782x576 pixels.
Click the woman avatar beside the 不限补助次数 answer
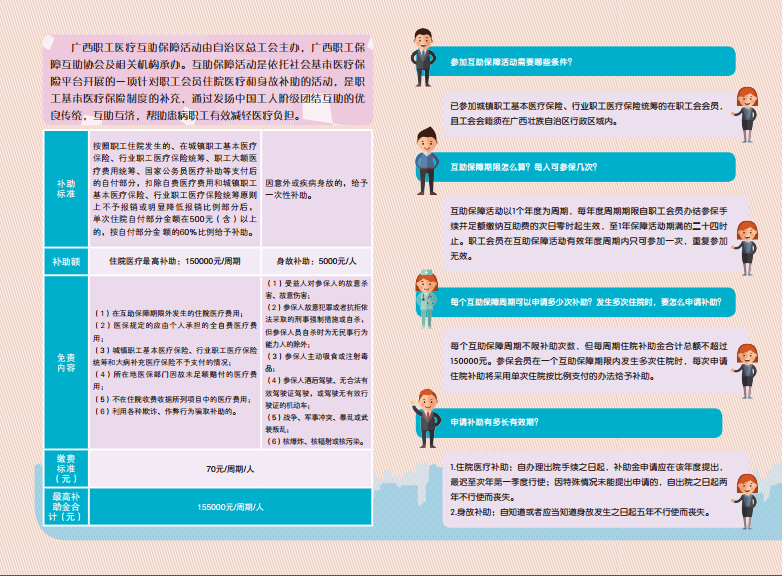click(746, 364)
